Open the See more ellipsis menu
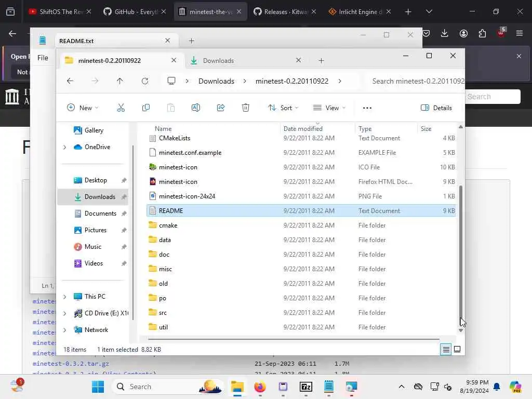The image size is (532, 399). click(x=367, y=108)
